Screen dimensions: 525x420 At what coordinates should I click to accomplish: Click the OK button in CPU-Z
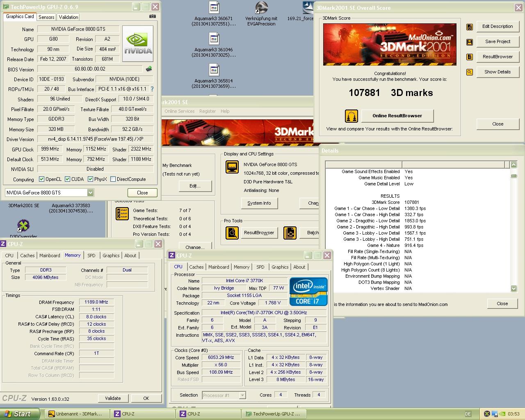[x=146, y=398]
